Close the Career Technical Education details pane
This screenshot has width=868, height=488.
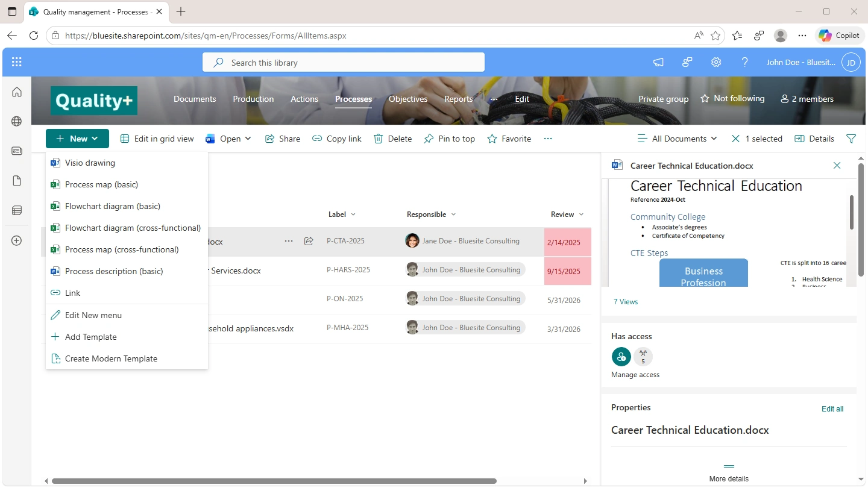tap(837, 166)
